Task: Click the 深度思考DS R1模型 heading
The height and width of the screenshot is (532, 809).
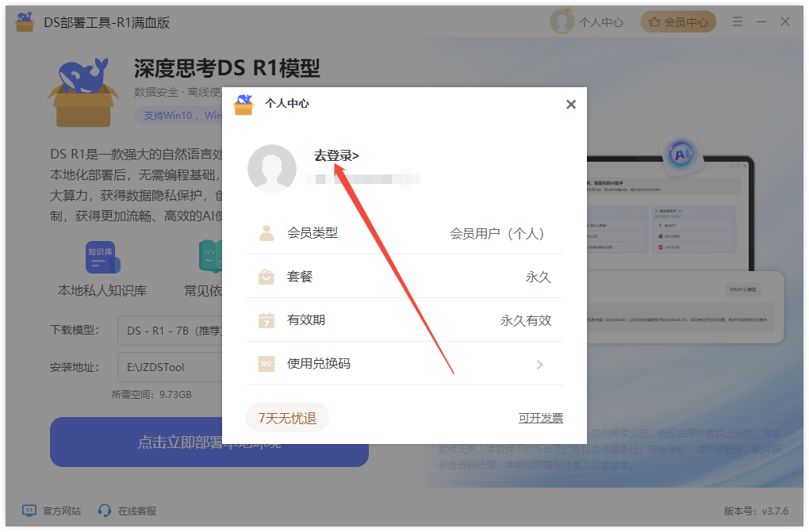Action: 227,68
